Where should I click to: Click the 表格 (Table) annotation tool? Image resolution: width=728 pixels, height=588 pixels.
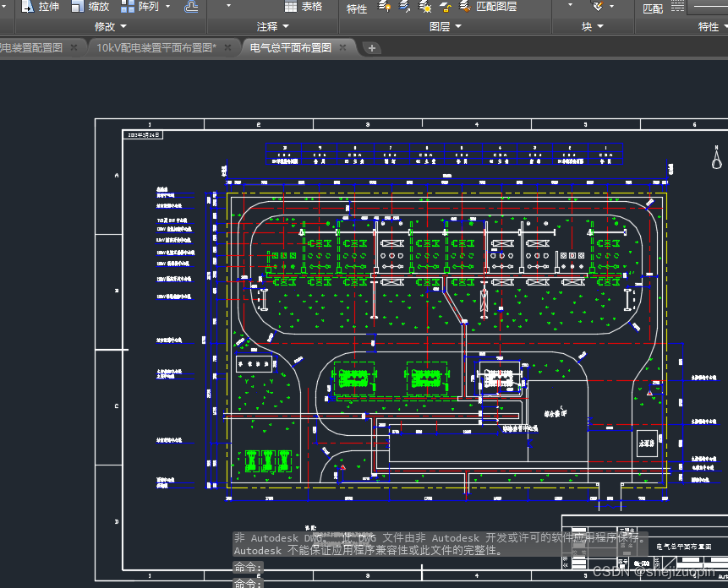coord(304,7)
